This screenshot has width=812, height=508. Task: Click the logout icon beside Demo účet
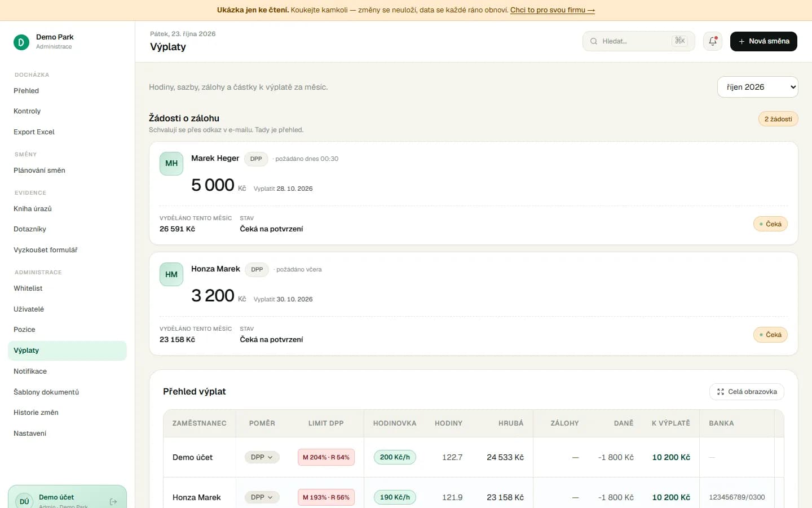click(x=113, y=501)
